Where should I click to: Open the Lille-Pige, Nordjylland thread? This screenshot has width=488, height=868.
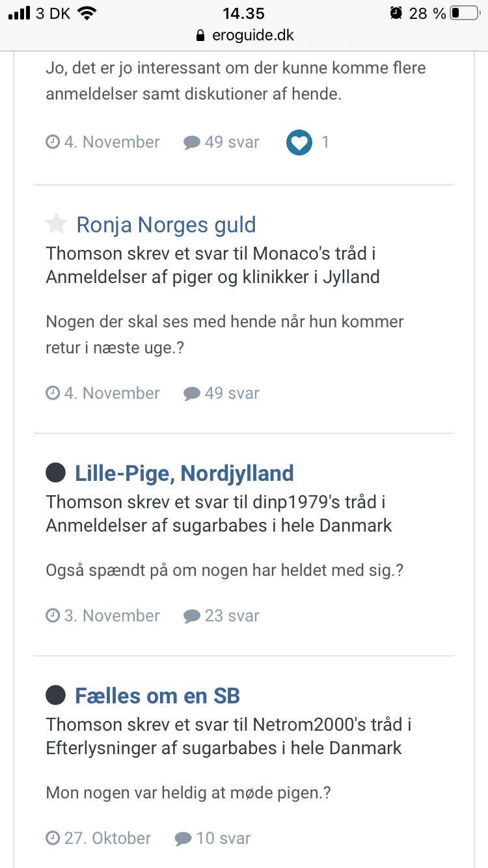tap(184, 473)
